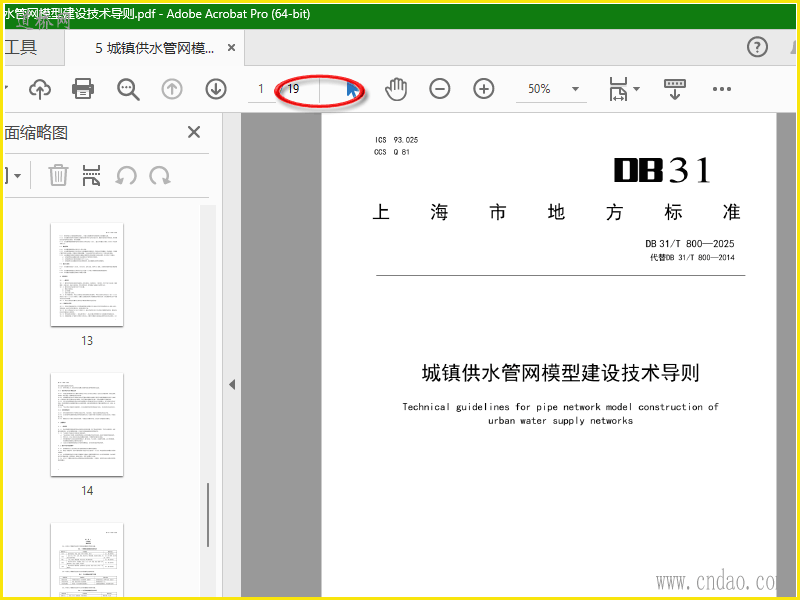Click the ICS 93.025 text
This screenshot has width=800, height=600.
pos(396,140)
